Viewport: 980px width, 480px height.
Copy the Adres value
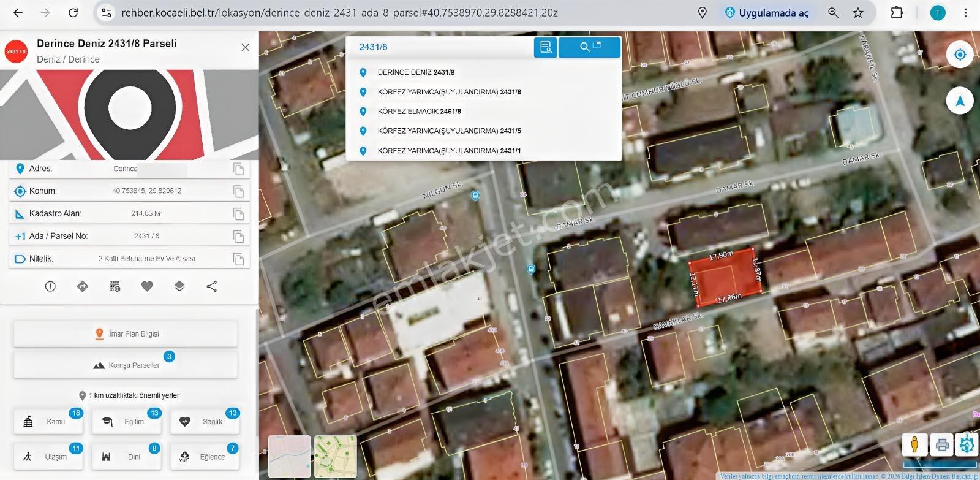coord(239,169)
